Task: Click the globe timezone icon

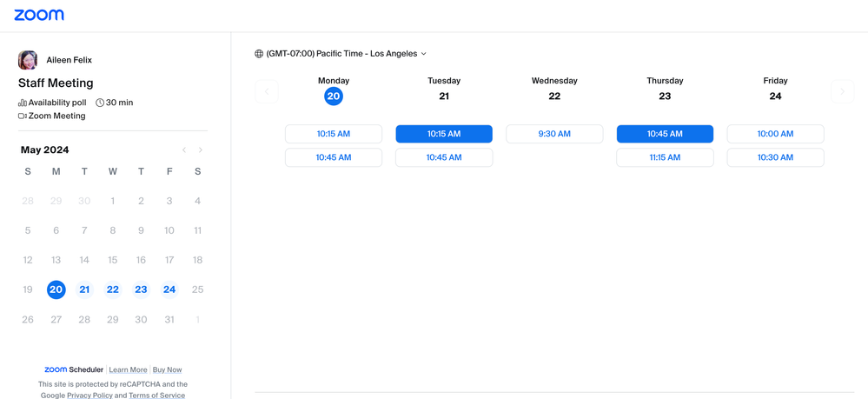Action: (259, 54)
